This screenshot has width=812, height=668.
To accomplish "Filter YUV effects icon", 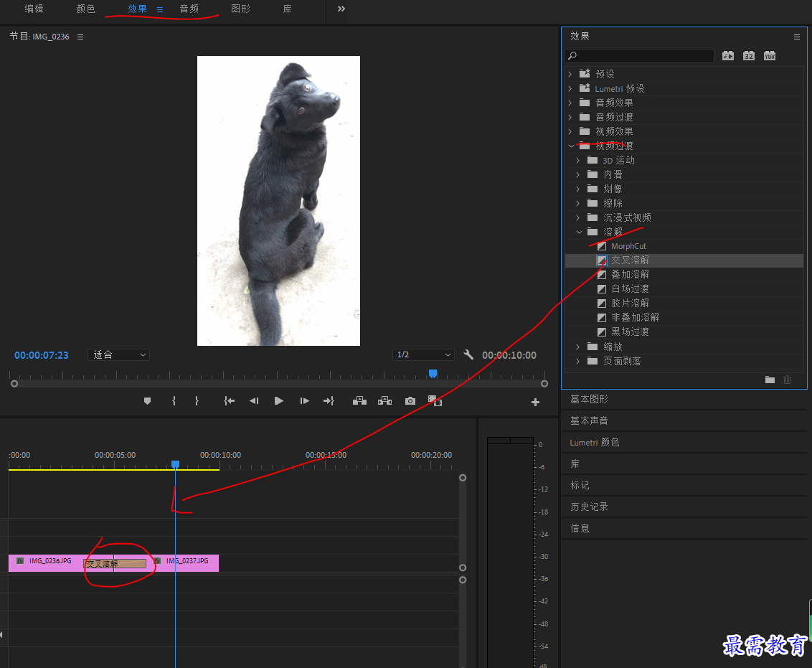I will [x=770, y=55].
